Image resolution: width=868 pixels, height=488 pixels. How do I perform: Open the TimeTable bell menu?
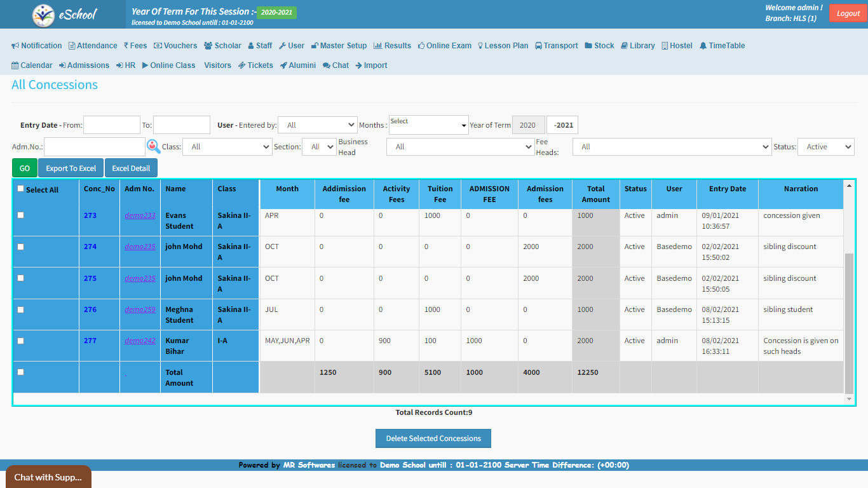pos(722,46)
